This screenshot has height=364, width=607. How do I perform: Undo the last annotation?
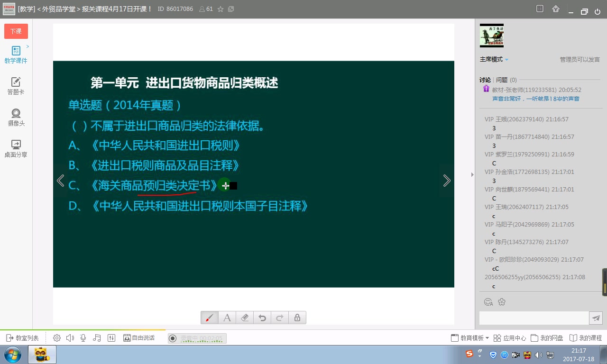click(262, 318)
